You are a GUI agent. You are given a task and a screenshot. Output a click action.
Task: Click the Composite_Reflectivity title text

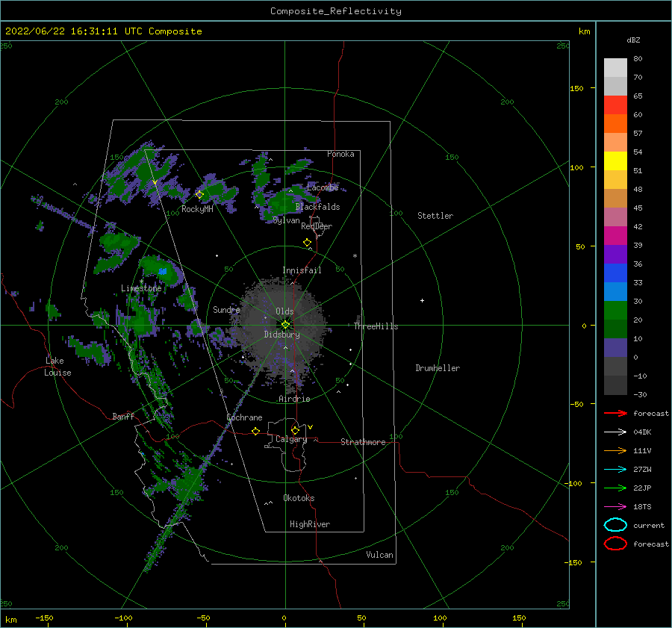click(x=336, y=11)
